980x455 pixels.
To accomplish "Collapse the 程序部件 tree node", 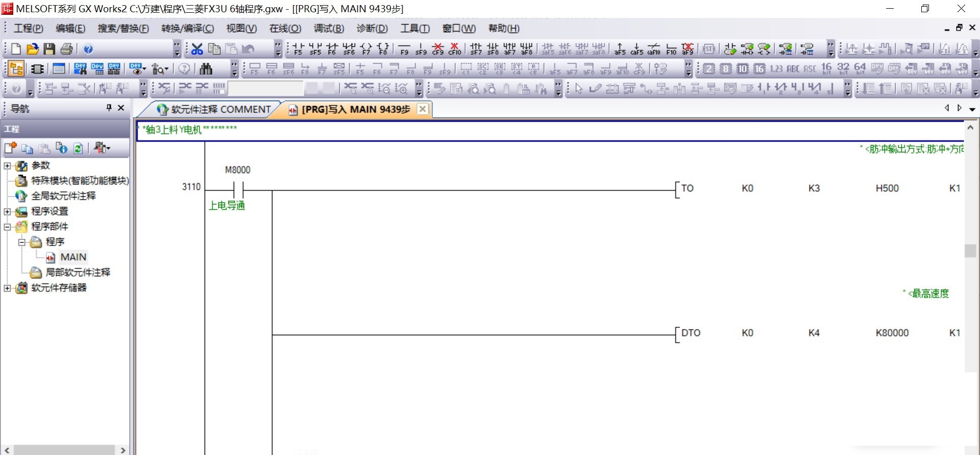I will (7, 227).
